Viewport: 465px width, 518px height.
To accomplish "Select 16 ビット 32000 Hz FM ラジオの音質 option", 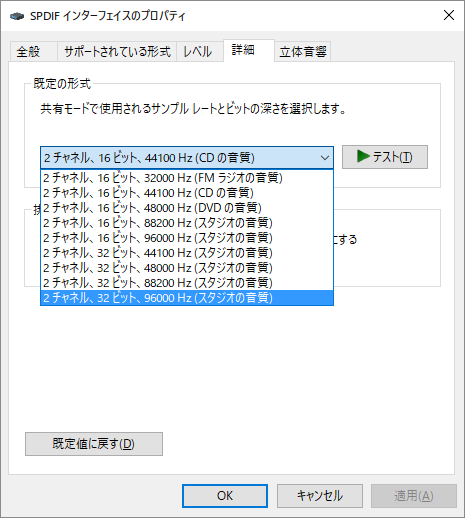I will (187, 178).
